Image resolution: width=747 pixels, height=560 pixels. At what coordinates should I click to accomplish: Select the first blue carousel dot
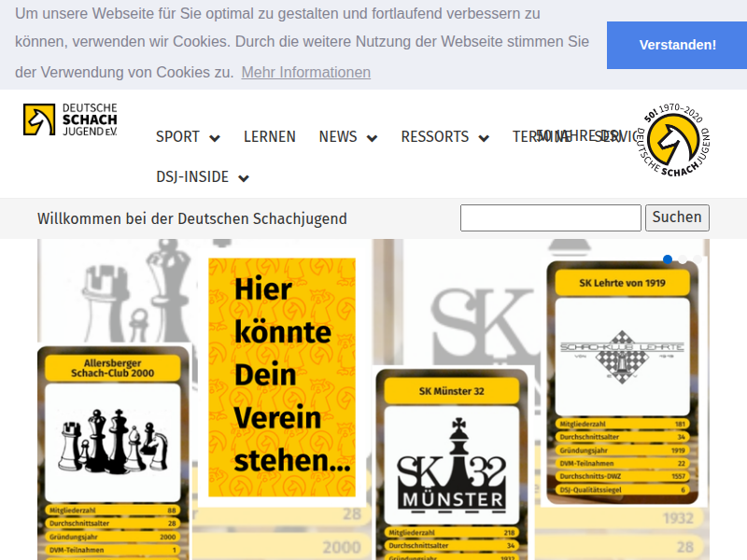[668, 259]
